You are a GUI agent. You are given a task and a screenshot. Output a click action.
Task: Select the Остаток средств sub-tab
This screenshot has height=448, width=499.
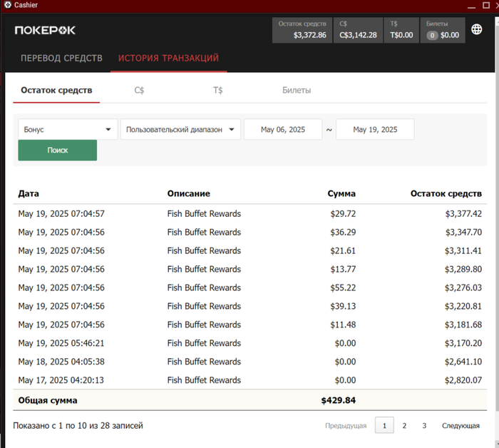[56, 90]
